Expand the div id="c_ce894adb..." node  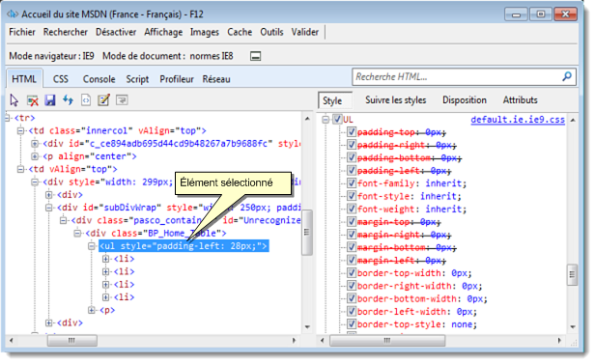pos(35,144)
